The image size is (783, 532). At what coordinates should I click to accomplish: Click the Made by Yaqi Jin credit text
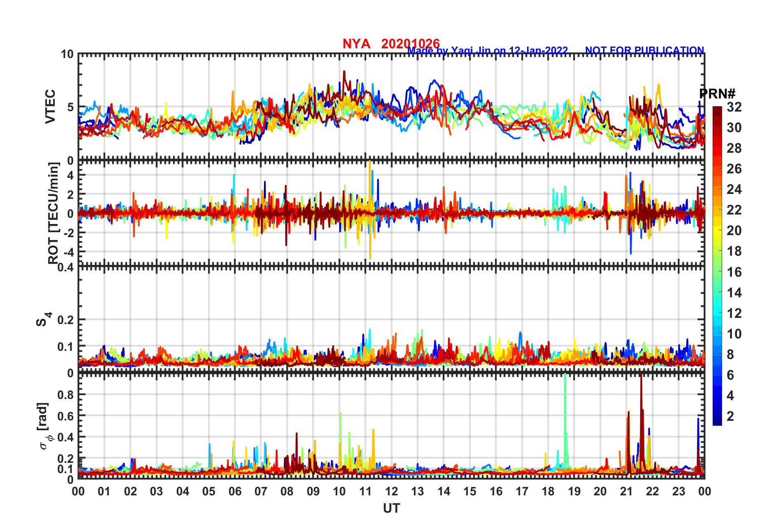pyautogui.click(x=487, y=51)
